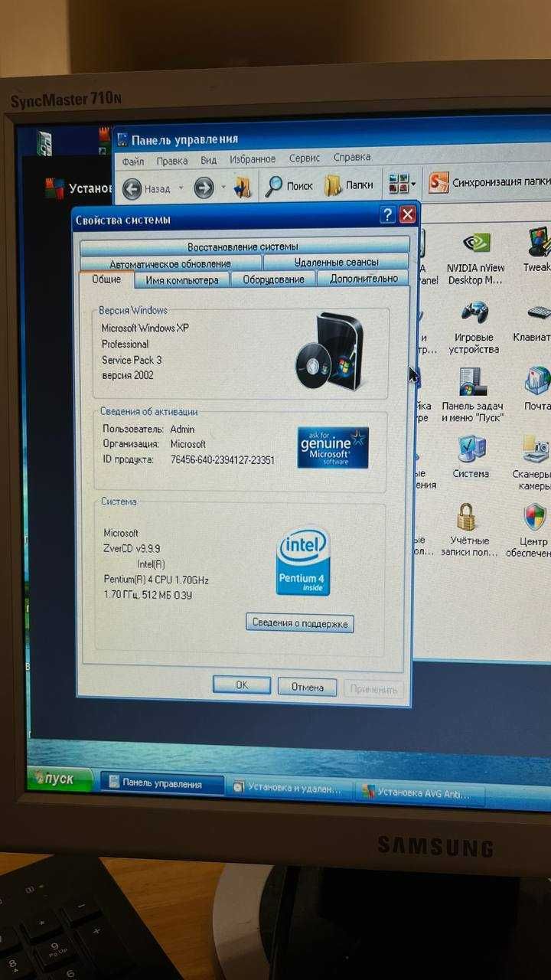Click the background window titled Установ…
Screen dimensions: 551x980
coord(78,188)
